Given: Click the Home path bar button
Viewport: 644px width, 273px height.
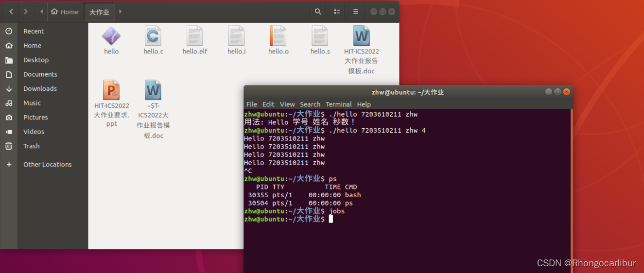Looking at the screenshot, I should (65, 12).
